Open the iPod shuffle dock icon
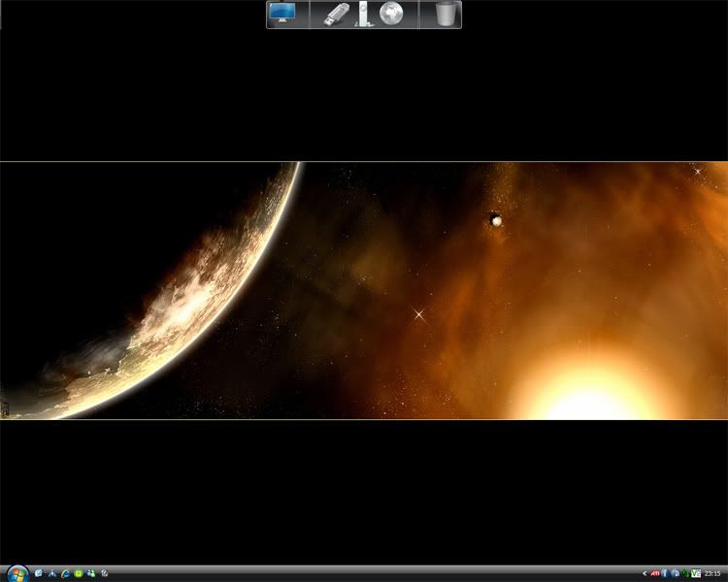 [363, 14]
